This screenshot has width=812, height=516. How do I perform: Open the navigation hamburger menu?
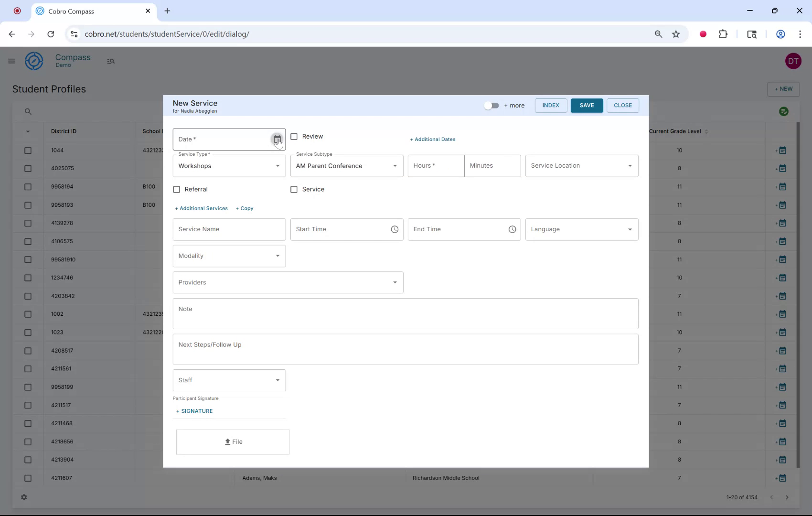pyautogui.click(x=12, y=61)
